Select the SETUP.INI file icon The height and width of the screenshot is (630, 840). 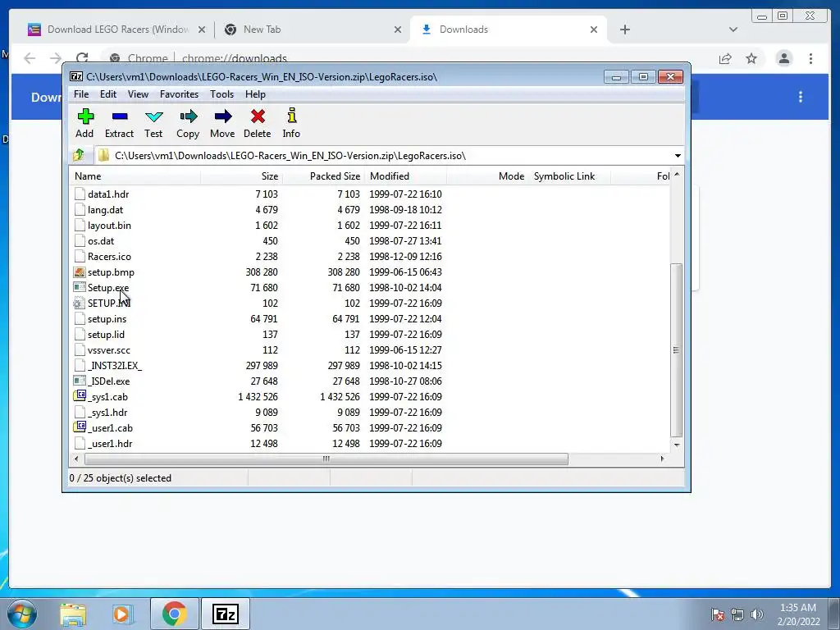click(80, 304)
